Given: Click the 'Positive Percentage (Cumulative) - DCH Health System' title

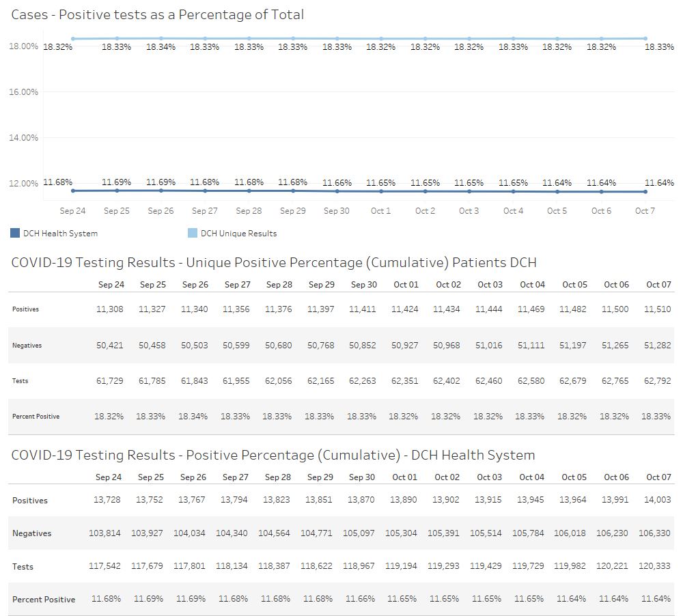Looking at the screenshot, I should pos(273,456).
